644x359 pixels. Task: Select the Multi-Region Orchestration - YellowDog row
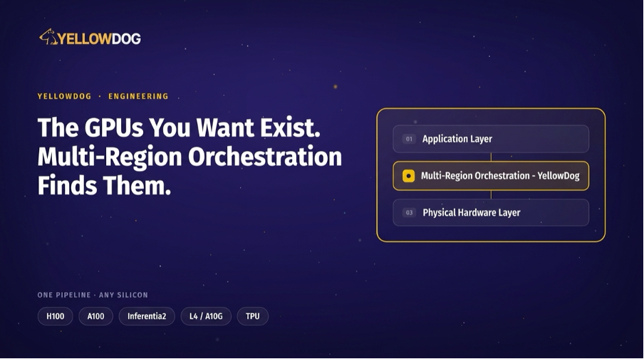click(x=491, y=176)
